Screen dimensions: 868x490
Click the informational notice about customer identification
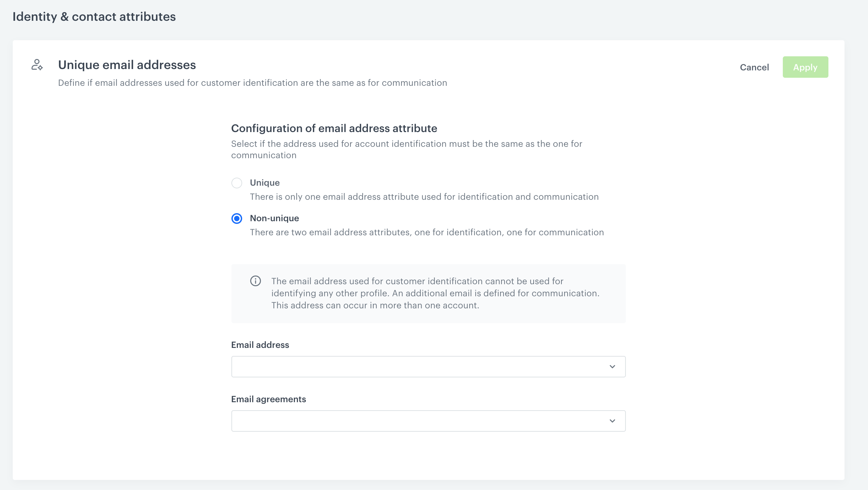428,293
